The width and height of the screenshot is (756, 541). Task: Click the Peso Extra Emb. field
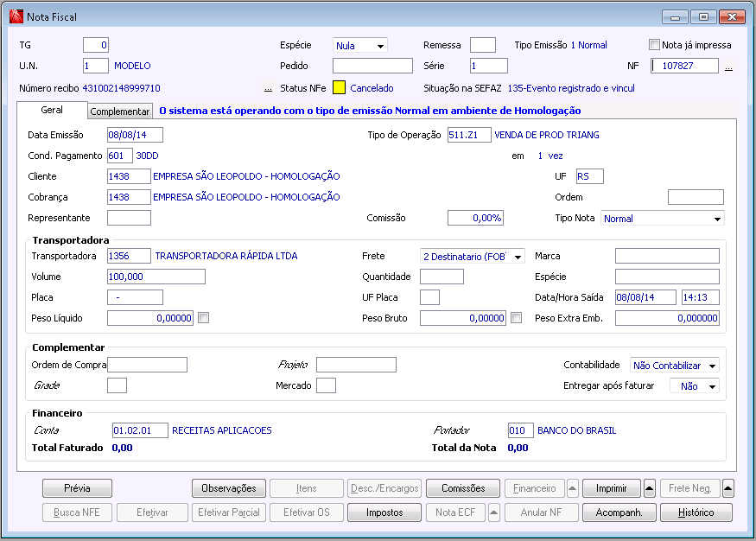(x=667, y=318)
